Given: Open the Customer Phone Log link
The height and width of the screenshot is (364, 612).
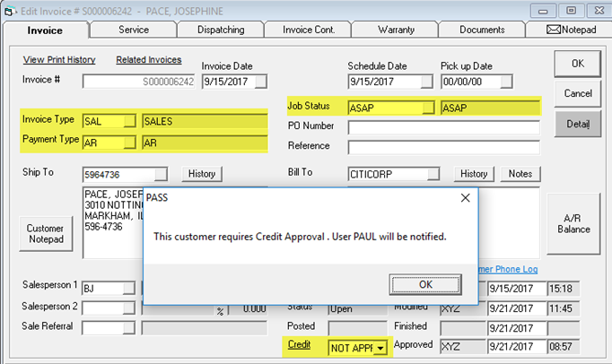Looking at the screenshot, I should (508, 269).
